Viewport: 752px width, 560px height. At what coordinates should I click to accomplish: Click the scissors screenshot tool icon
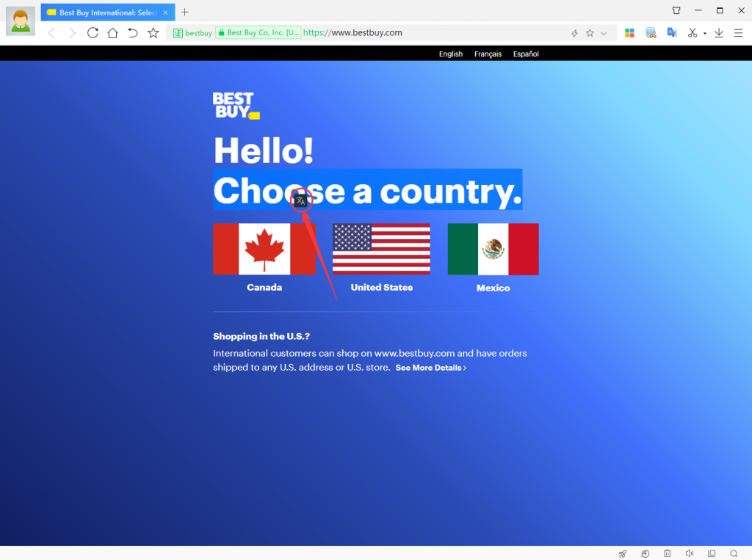(x=692, y=32)
